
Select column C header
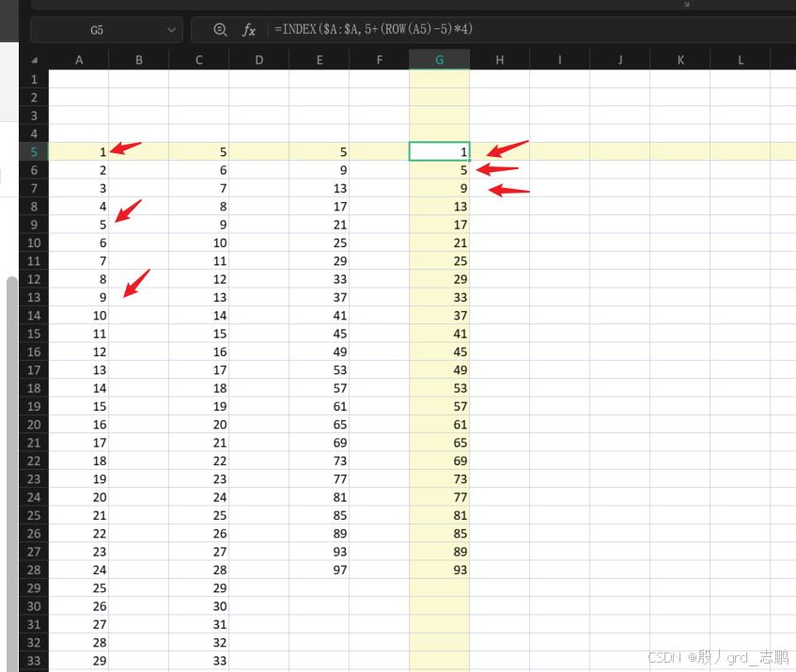[x=199, y=60]
